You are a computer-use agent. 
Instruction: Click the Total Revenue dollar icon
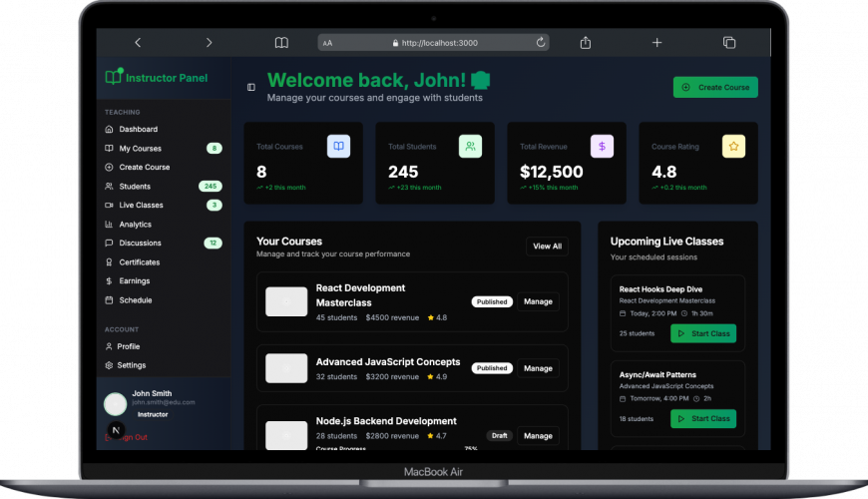[x=602, y=147]
